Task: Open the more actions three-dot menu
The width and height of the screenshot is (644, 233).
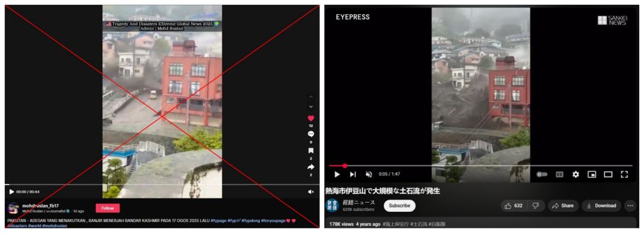Action: [x=630, y=205]
